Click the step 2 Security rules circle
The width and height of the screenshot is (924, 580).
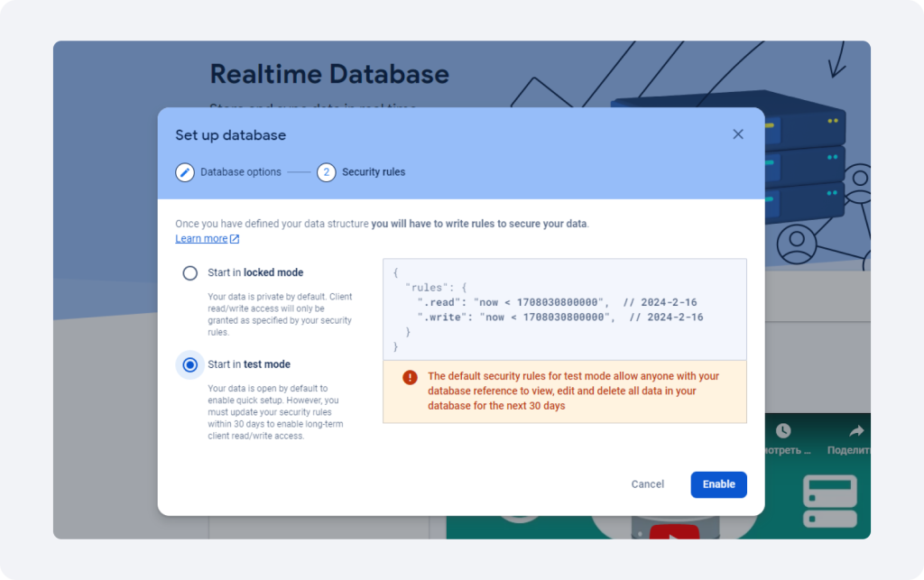click(327, 172)
